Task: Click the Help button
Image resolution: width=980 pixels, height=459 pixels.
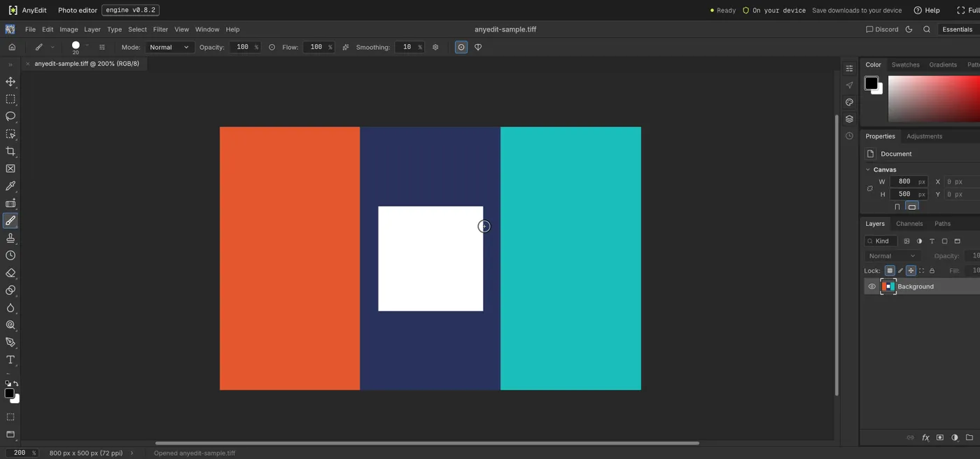Action: [x=927, y=10]
